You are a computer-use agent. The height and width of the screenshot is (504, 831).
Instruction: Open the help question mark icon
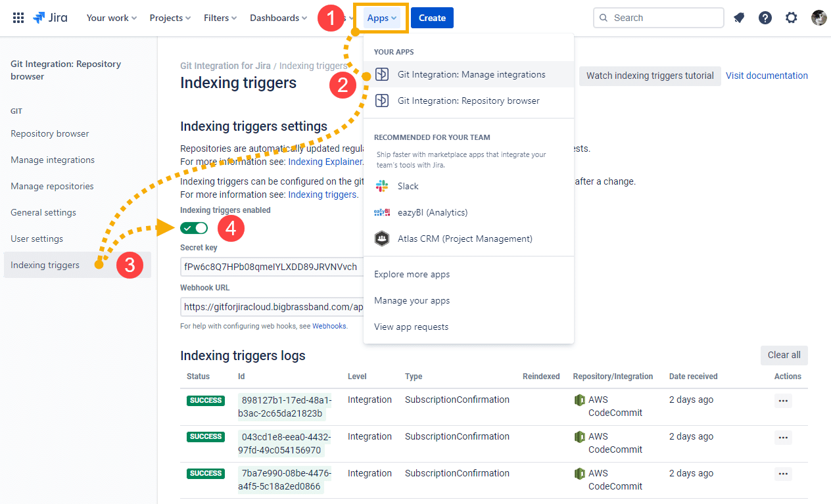pyautogui.click(x=765, y=18)
